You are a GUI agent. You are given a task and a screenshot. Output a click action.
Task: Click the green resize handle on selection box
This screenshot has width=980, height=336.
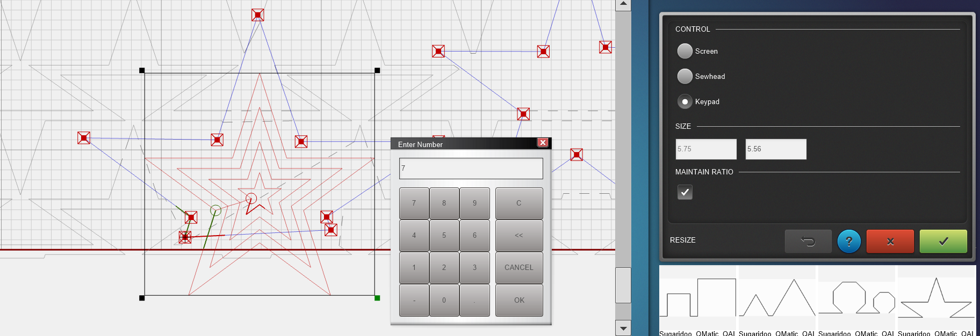(x=377, y=298)
